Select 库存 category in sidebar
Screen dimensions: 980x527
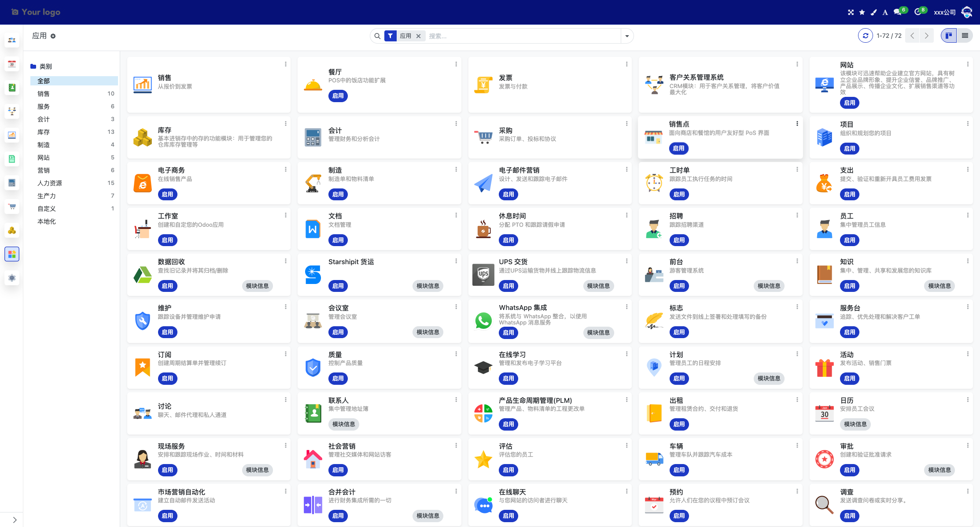click(44, 132)
